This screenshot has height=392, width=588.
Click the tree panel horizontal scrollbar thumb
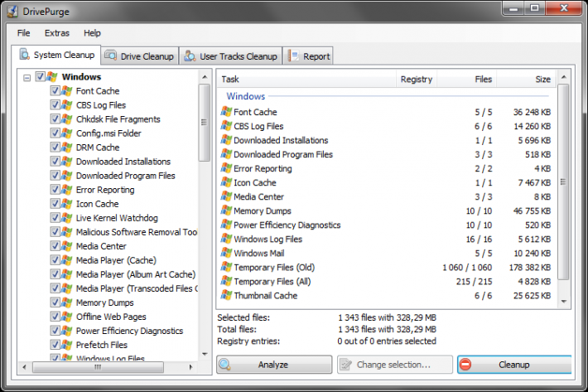click(98, 367)
